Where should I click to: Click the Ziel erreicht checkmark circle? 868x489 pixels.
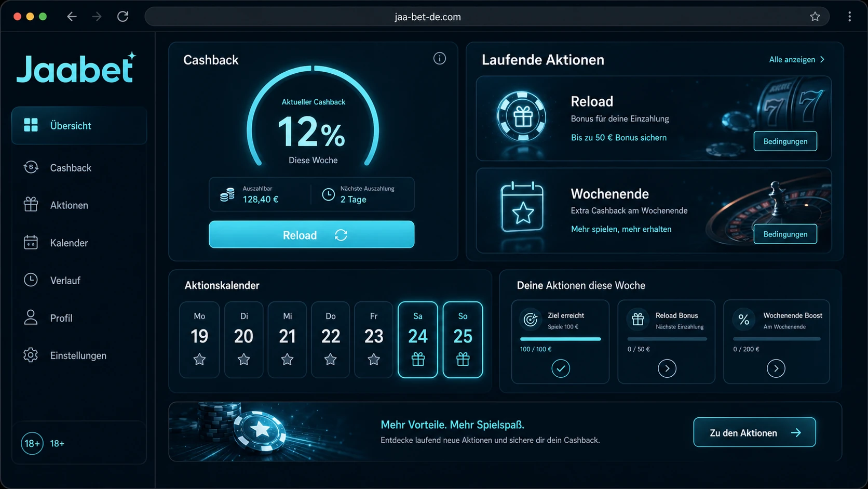[x=560, y=368]
